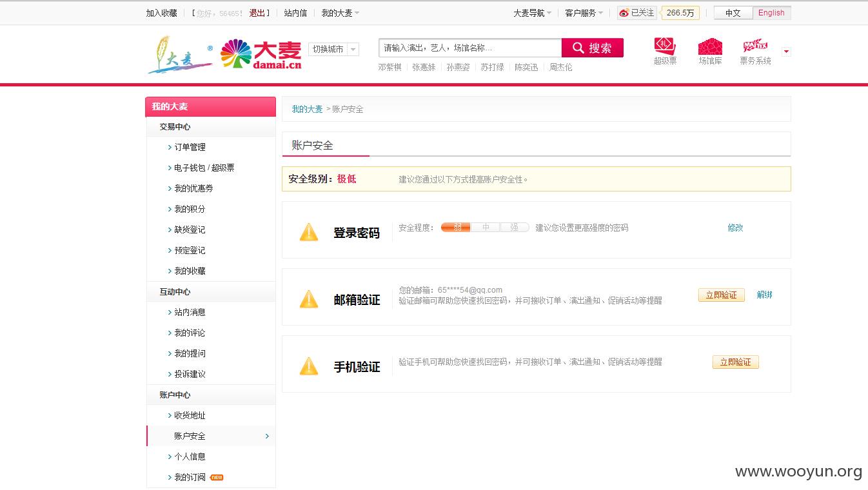Screen dimensions: 868x490
Task: Open 预定登记 in sidebar
Action: [190, 250]
